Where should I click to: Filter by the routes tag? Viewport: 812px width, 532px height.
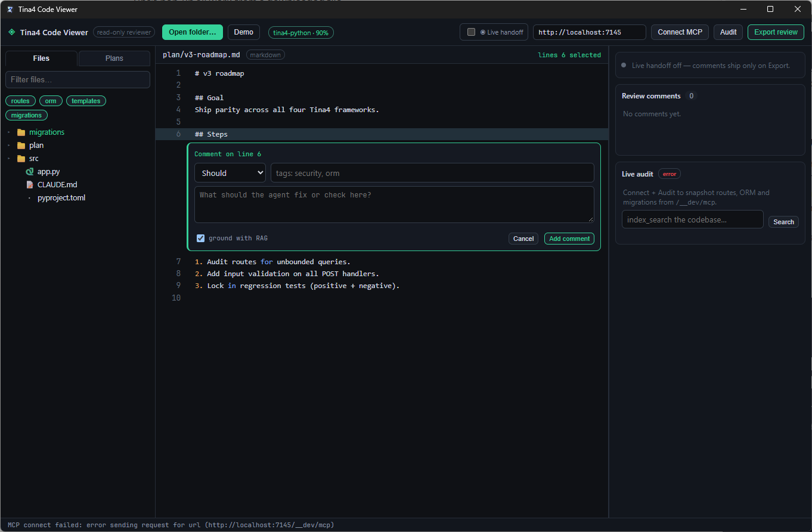click(20, 101)
